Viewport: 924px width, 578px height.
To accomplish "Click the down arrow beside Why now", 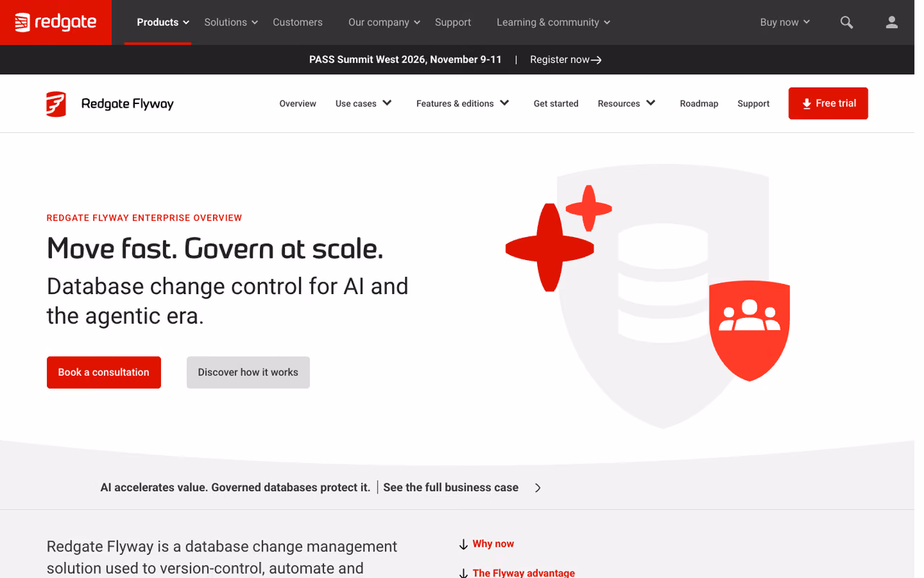I will (x=463, y=544).
